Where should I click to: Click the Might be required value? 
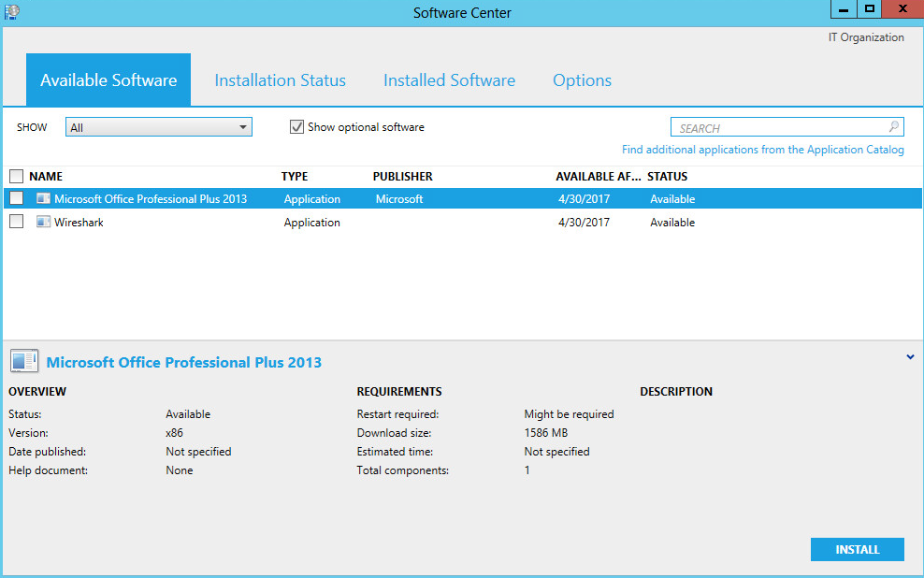click(569, 414)
